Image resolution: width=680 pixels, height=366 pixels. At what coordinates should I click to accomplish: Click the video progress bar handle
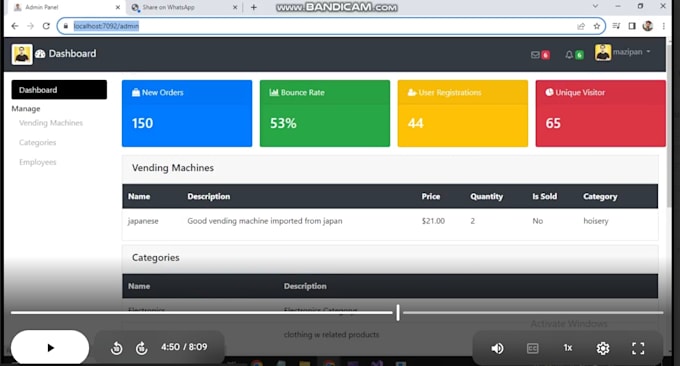point(398,312)
